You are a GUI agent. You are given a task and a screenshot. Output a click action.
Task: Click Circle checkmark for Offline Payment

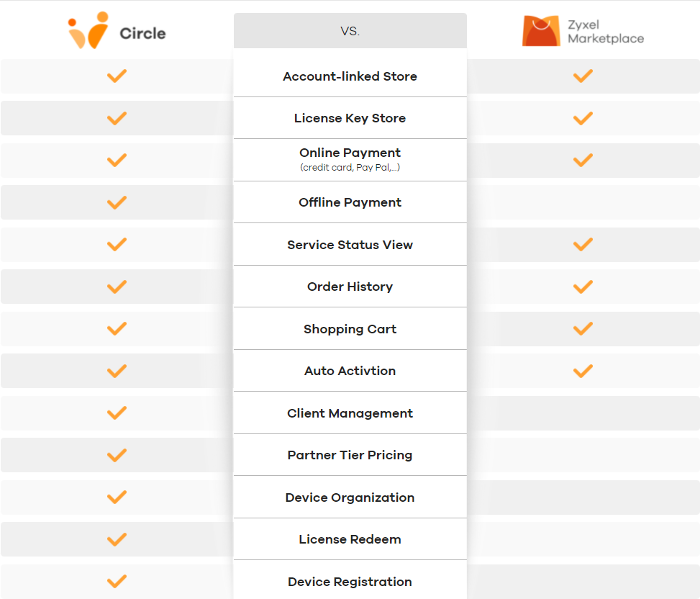point(117,202)
